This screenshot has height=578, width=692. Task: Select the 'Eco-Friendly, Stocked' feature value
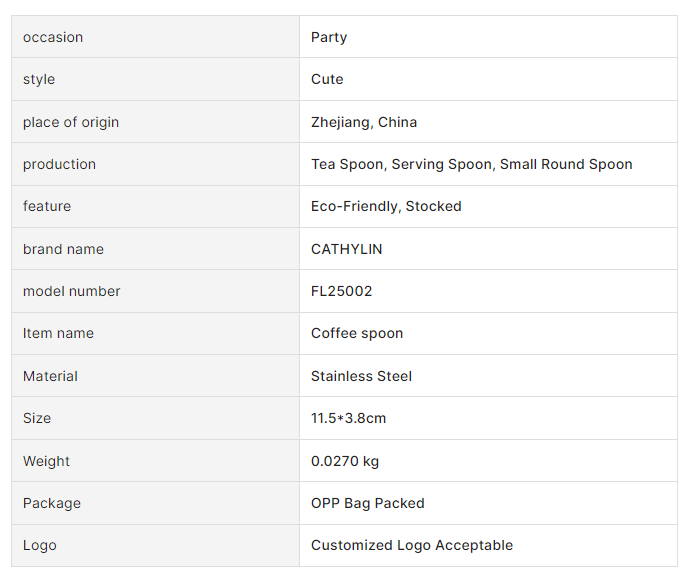coord(386,206)
